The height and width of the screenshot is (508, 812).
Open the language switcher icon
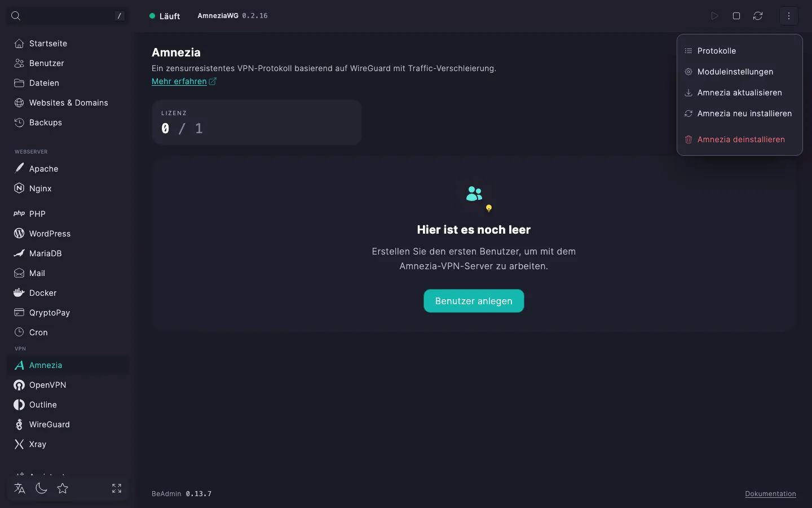(x=20, y=488)
